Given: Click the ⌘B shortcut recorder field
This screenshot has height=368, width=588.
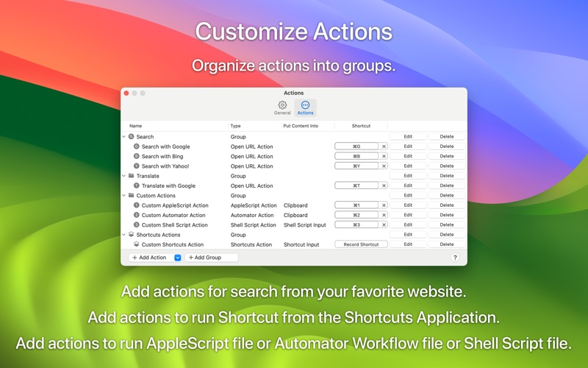Looking at the screenshot, I should [356, 156].
